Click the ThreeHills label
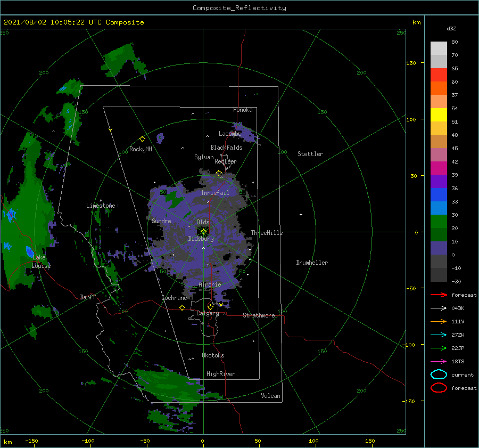The height and width of the screenshot is (448, 479). [267, 233]
